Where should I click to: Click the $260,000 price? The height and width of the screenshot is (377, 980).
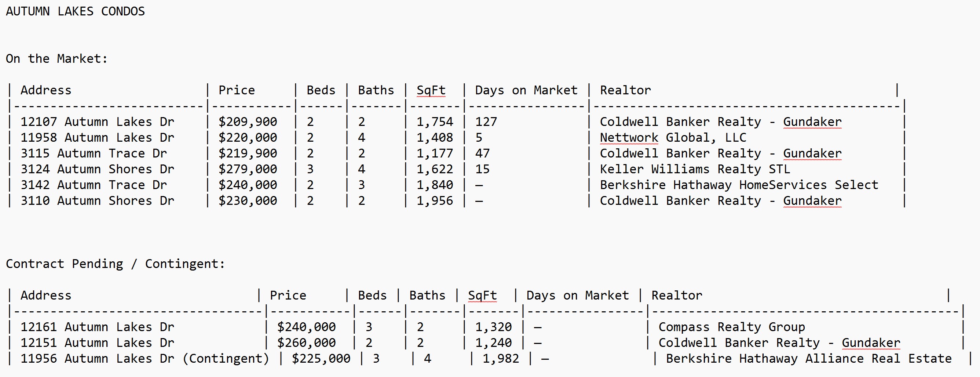306,343
